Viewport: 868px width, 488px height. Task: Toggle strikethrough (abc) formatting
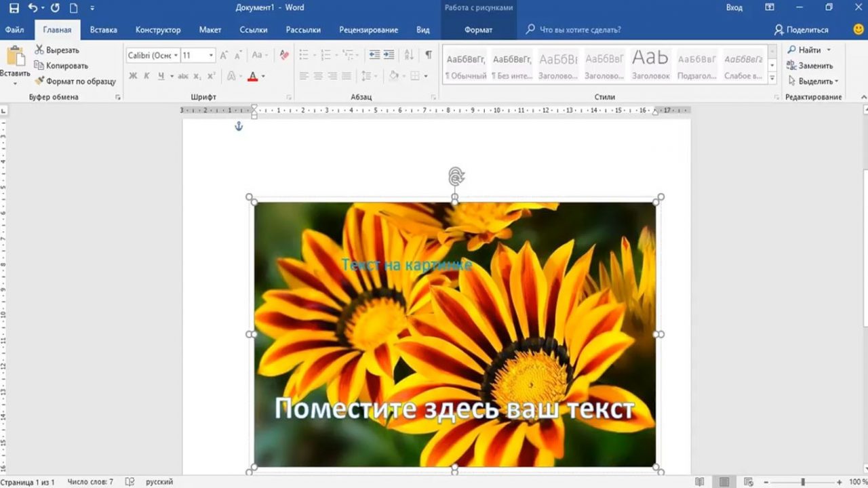(183, 76)
